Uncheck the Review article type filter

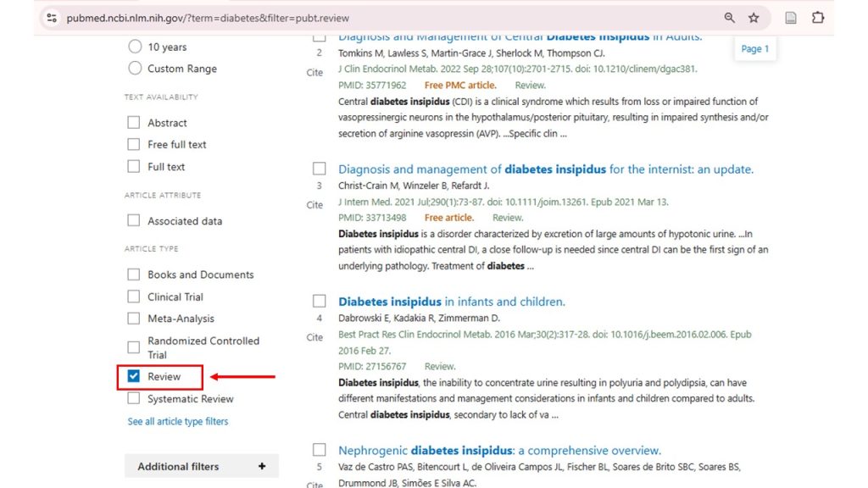pos(133,376)
